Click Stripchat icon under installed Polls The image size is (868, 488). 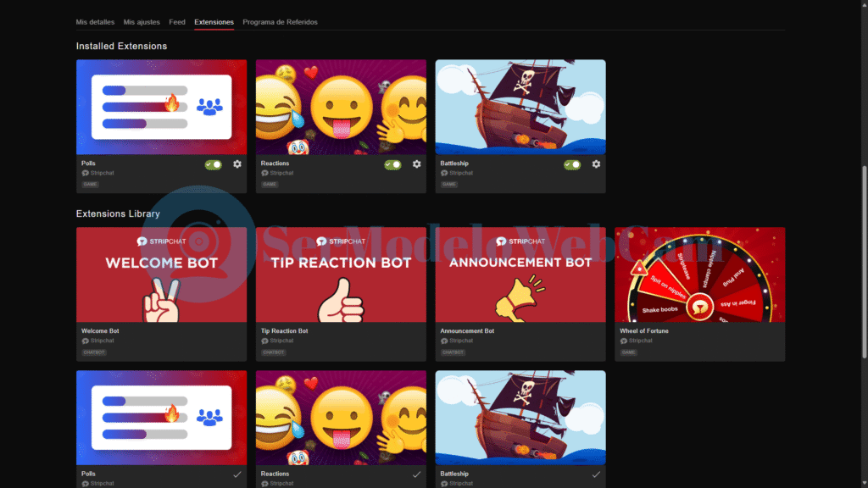pyautogui.click(x=86, y=173)
